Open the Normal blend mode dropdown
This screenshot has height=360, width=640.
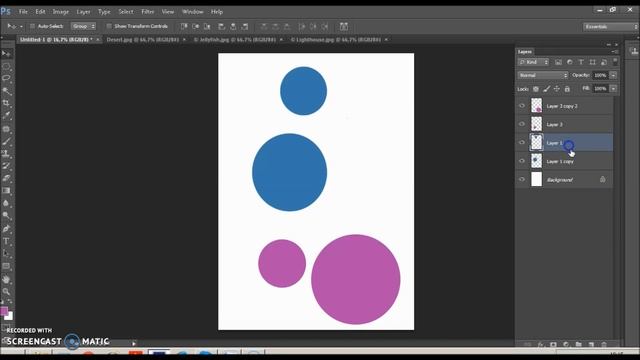[543, 75]
